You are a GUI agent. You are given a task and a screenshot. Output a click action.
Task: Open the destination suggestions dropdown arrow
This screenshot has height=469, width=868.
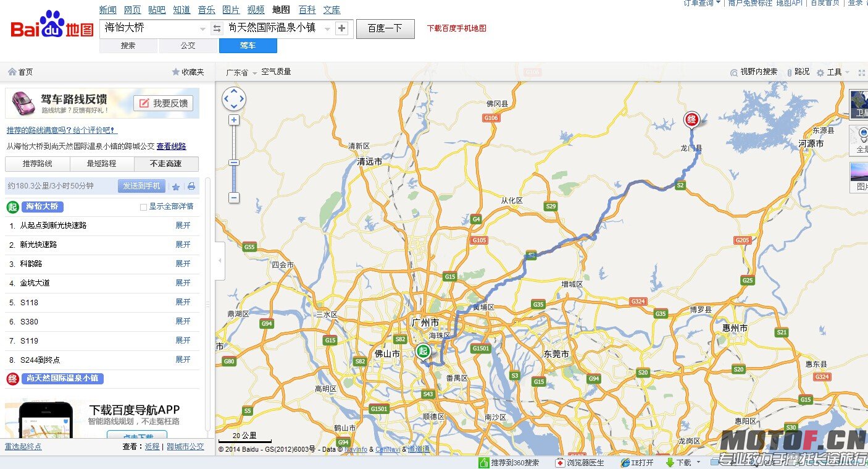click(328, 29)
